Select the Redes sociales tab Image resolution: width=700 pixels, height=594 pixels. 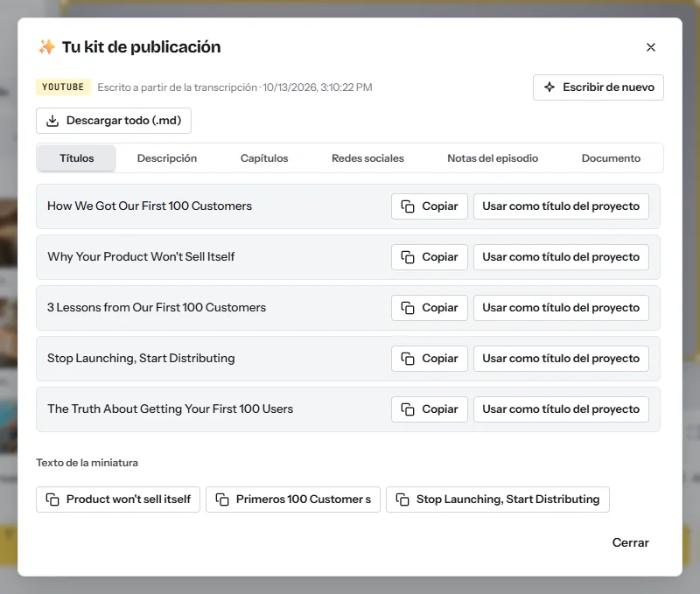click(x=367, y=158)
